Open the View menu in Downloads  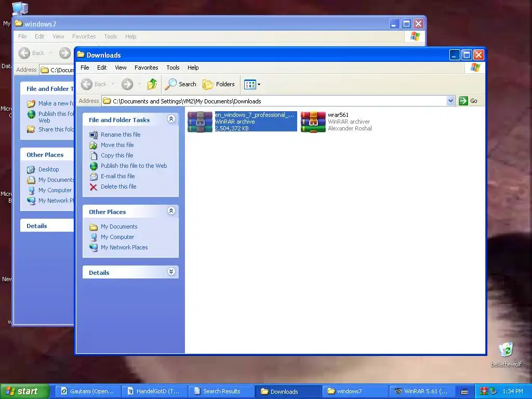pos(121,68)
